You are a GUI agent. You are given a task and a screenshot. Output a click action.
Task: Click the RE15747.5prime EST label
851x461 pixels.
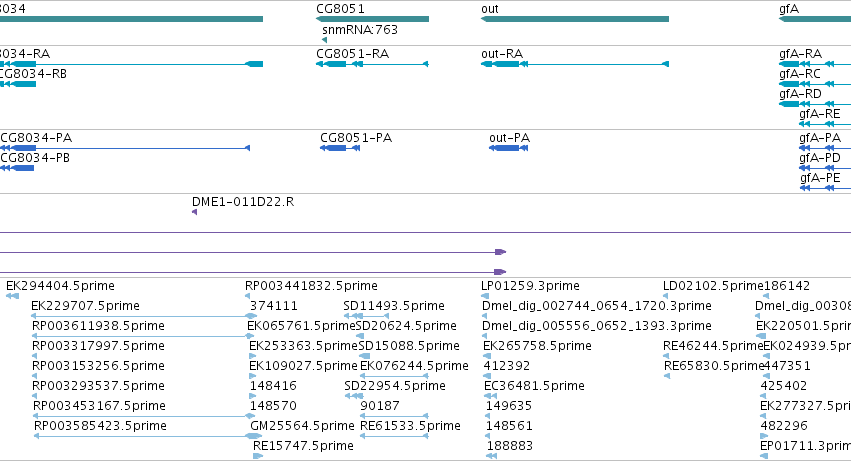point(303,446)
